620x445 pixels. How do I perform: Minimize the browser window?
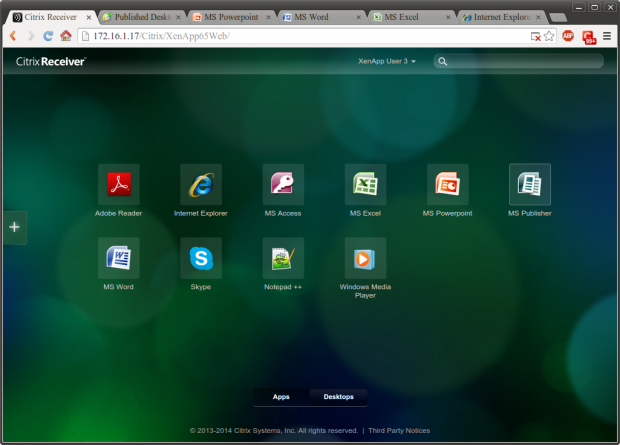579,7
